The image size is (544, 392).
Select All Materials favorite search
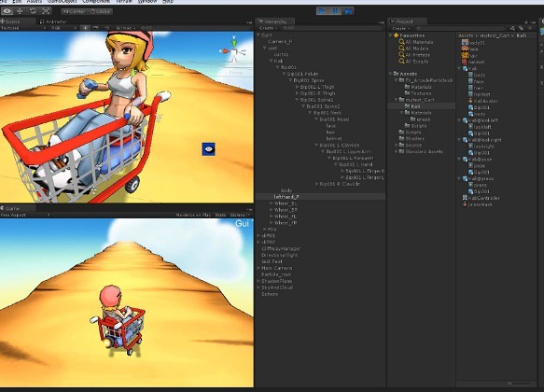416,42
